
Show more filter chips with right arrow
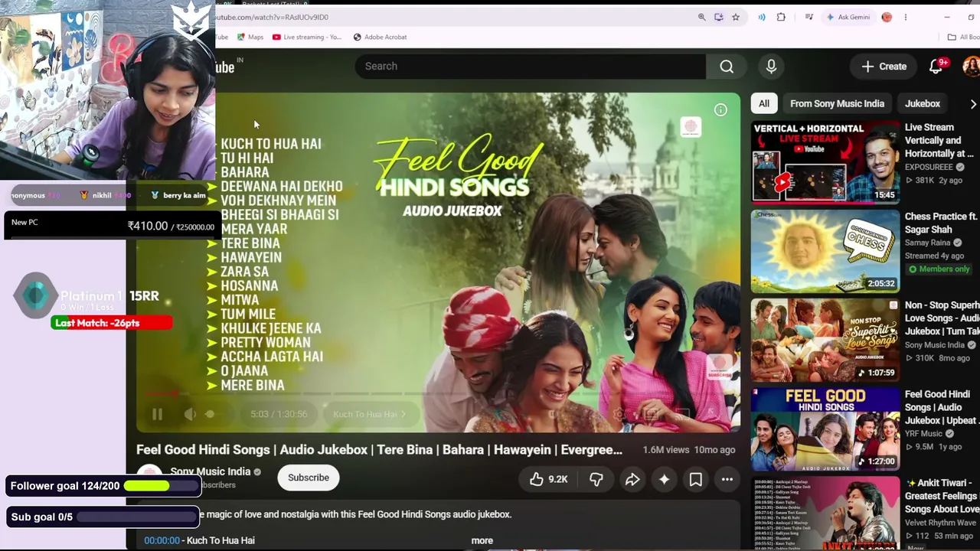click(x=972, y=104)
